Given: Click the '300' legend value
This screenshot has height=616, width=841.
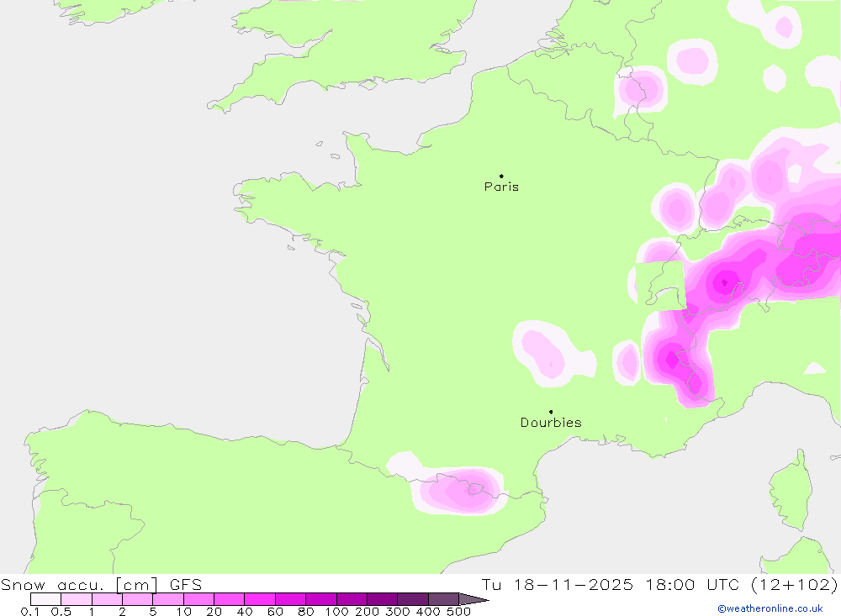Looking at the screenshot, I should pos(398,612).
